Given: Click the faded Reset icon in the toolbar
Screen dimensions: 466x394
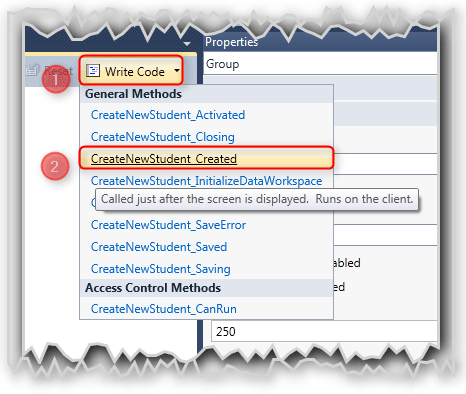Looking at the screenshot, I should coord(33,70).
